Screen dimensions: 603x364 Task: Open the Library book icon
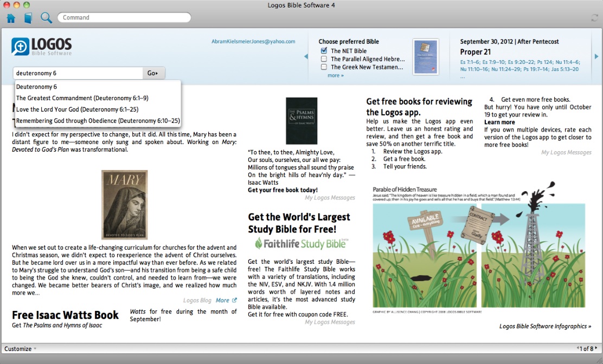[28, 18]
